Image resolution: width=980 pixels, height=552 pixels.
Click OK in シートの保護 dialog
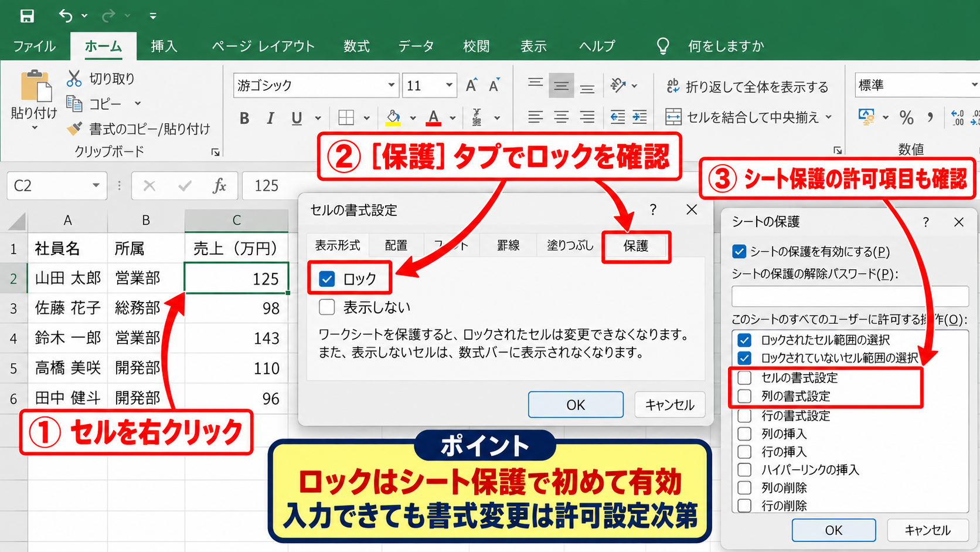(833, 530)
